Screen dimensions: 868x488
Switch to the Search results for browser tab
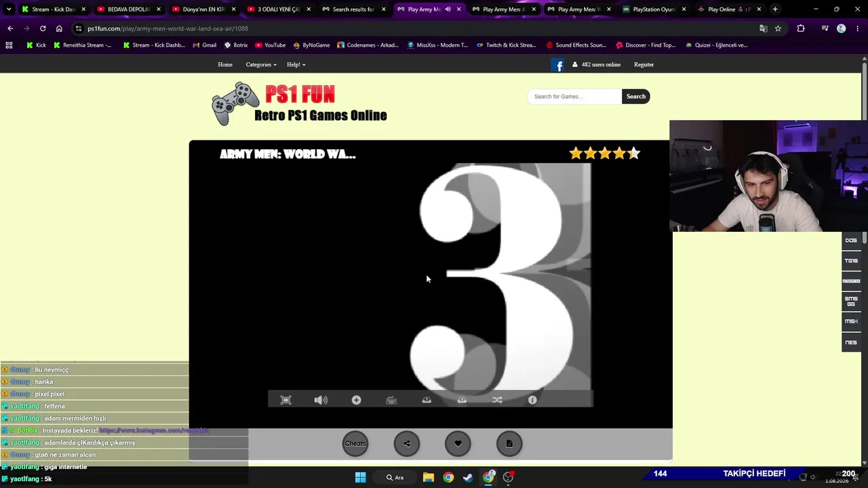tap(353, 9)
